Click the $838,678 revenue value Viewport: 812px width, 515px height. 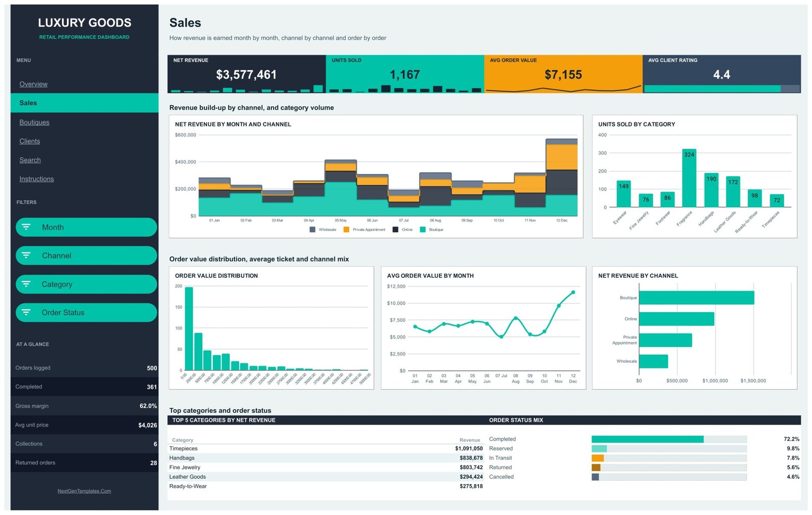pyautogui.click(x=471, y=458)
